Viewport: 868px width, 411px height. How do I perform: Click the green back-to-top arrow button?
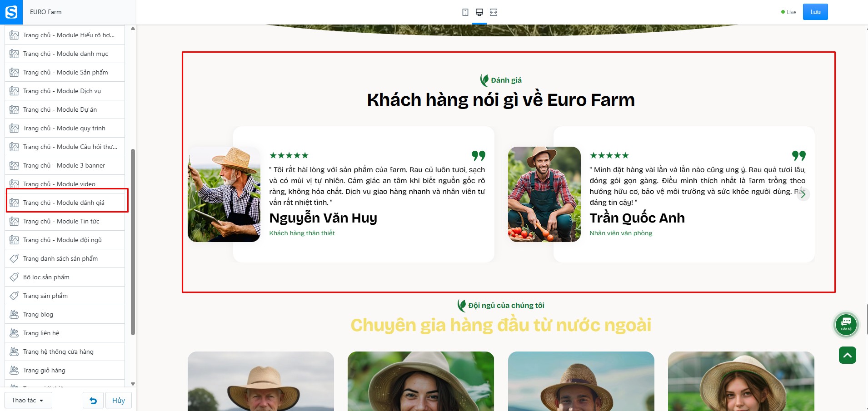848,355
